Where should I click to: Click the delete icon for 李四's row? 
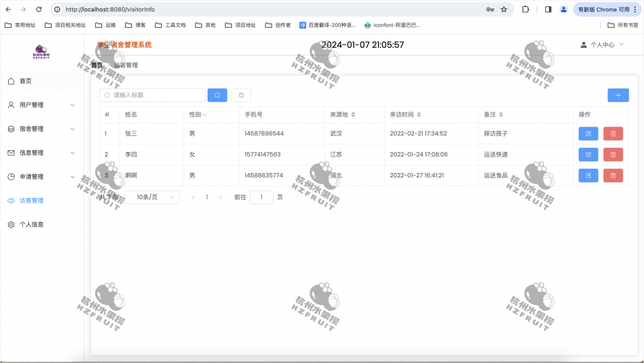tap(613, 154)
